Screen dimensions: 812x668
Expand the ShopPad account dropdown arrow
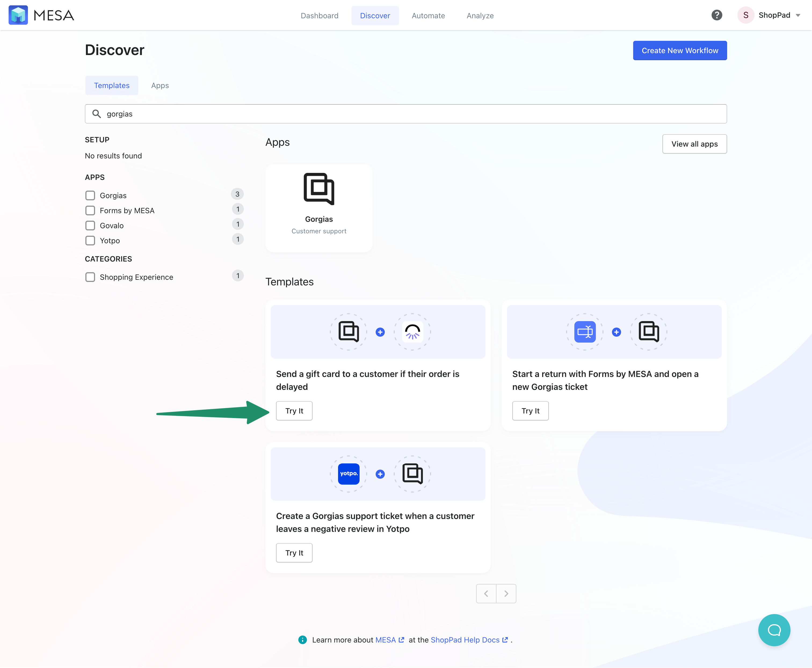(798, 15)
